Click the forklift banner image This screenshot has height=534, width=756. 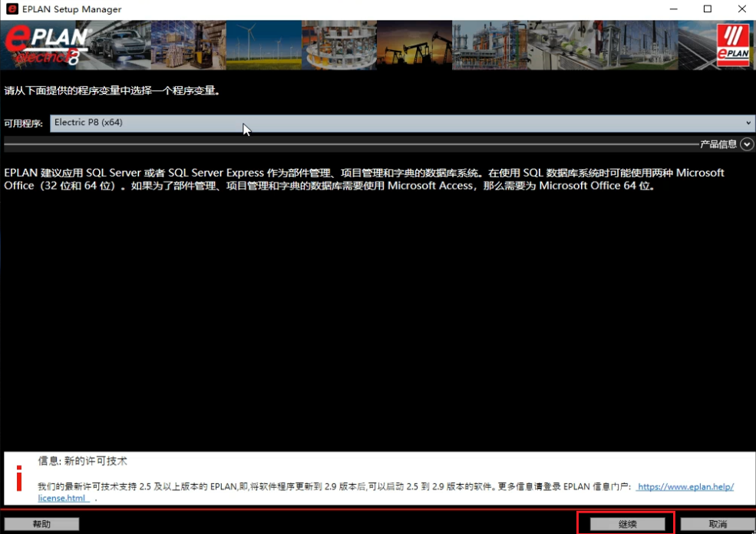188,44
